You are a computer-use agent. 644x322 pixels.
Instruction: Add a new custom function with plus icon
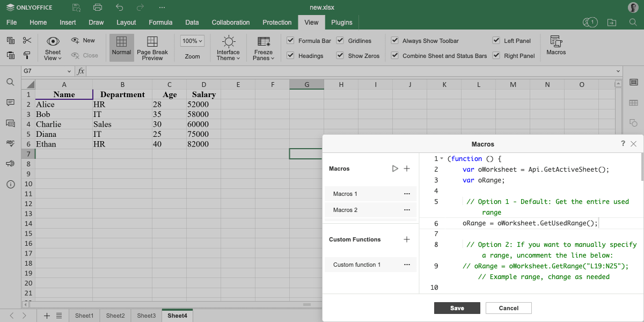click(407, 239)
